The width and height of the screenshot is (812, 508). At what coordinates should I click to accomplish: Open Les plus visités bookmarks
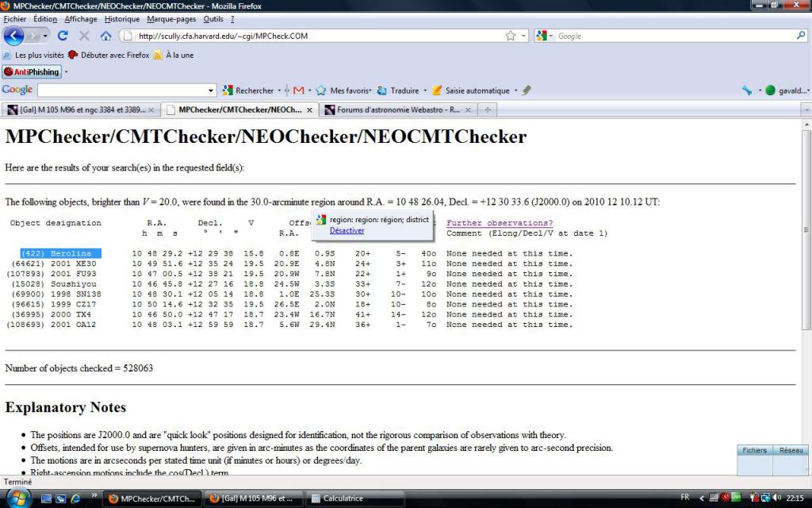(33, 55)
